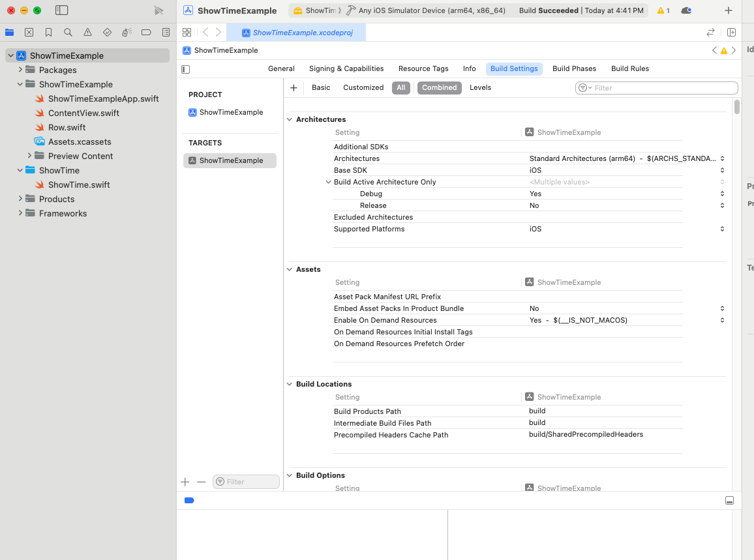Collapse Build Active Architecture Only row
The height and width of the screenshot is (560, 754).
pyautogui.click(x=329, y=182)
